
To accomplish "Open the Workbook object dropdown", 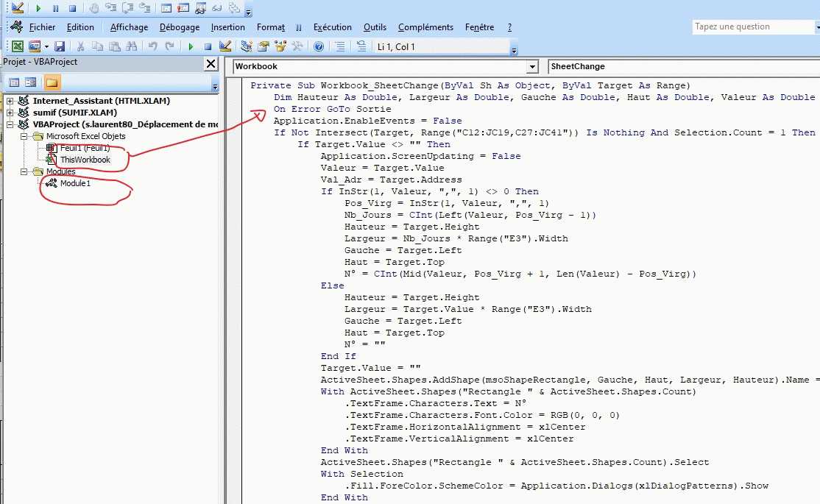I will [x=532, y=67].
